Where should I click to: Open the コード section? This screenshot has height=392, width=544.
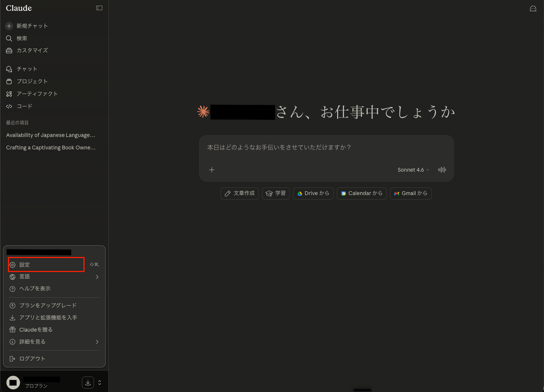tap(24, 106)
